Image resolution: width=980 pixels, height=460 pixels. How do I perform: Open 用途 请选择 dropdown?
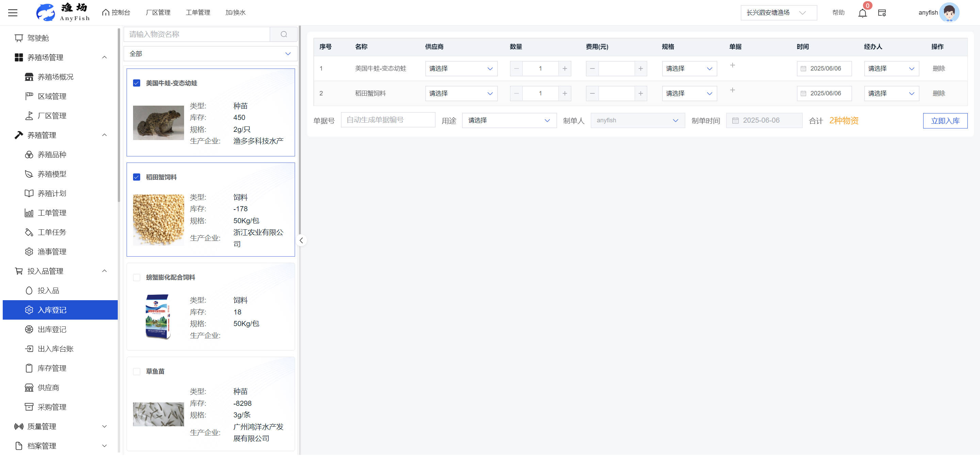tap(509, 120)
